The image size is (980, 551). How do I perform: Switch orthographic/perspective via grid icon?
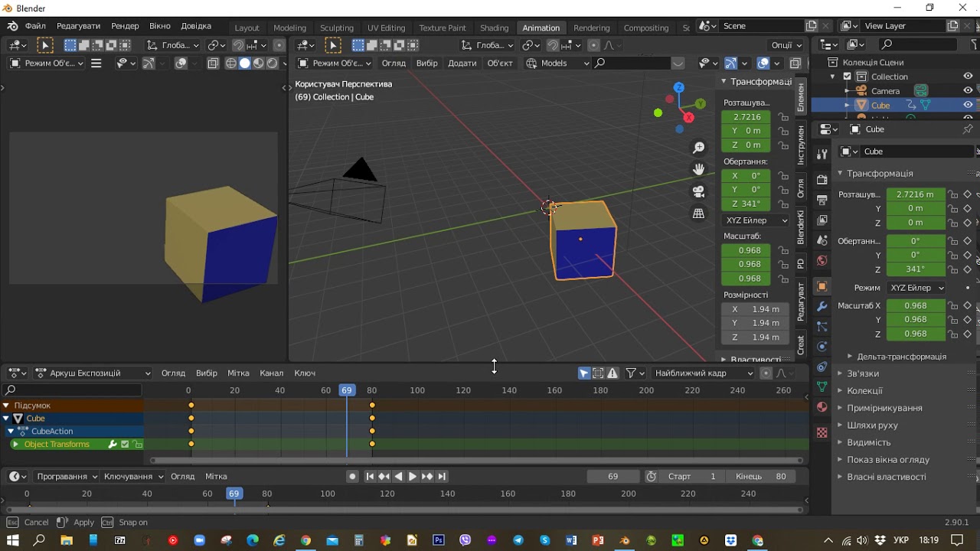click(x=699, y=214)
